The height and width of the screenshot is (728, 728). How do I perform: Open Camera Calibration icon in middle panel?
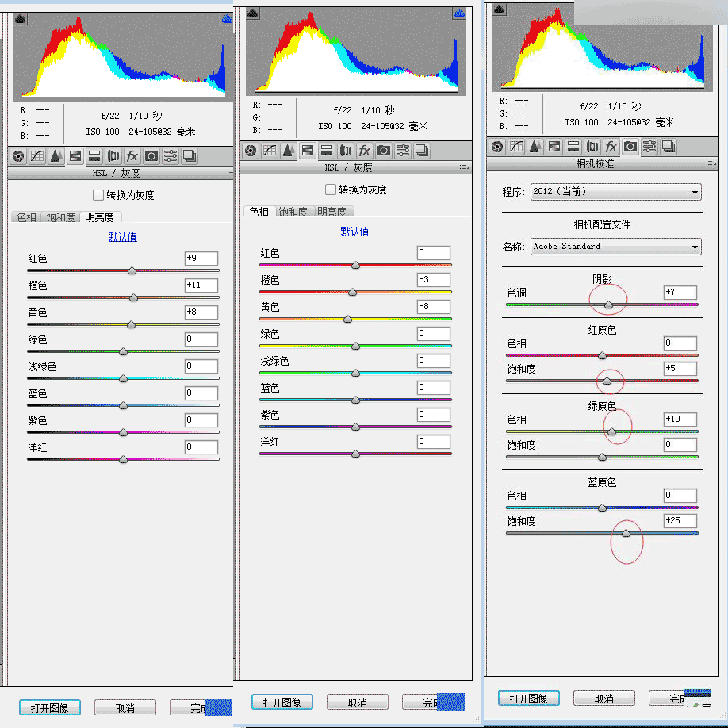pos(384,151)
